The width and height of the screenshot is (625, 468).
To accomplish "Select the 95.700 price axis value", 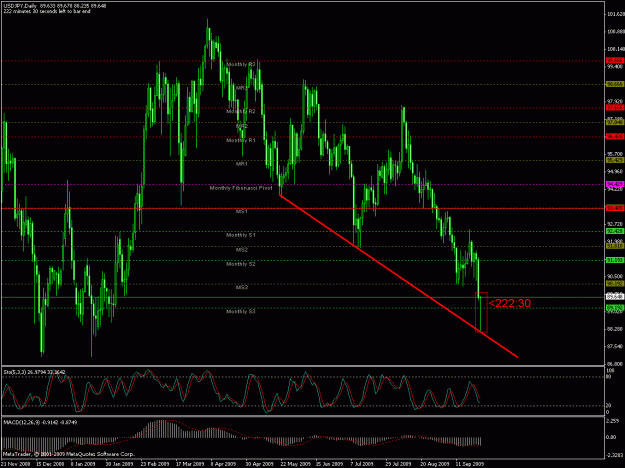I will pyautogui.click(x=616, y=154).
